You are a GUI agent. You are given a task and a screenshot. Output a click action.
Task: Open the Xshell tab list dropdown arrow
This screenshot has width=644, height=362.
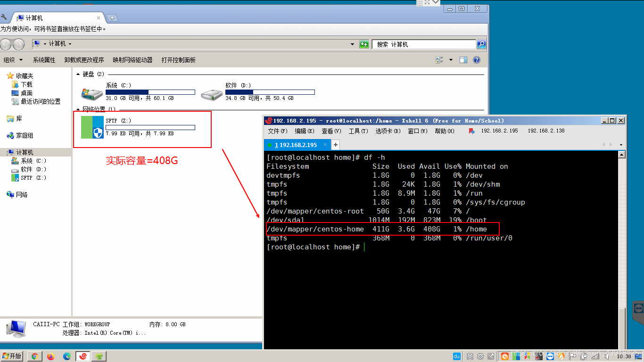pyautogui.click(x=621, y=145)
